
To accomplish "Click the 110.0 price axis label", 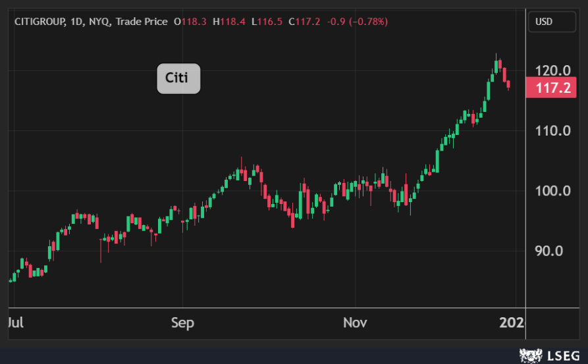I will 552,130.
